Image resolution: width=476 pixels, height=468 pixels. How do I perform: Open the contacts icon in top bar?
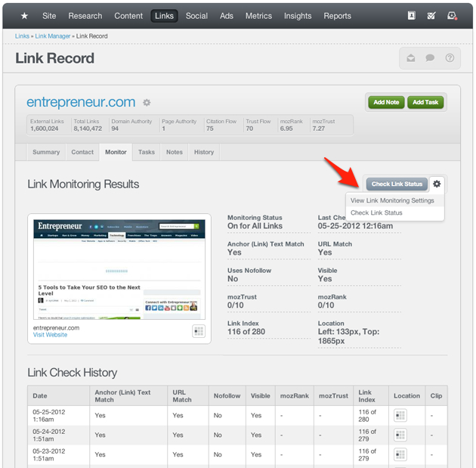point(411,15)
